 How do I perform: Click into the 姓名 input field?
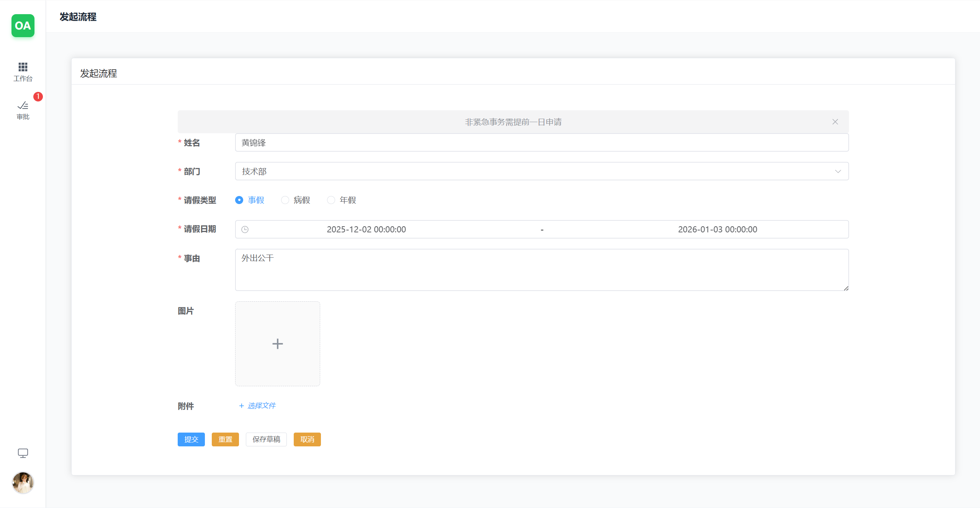[542, 143]
